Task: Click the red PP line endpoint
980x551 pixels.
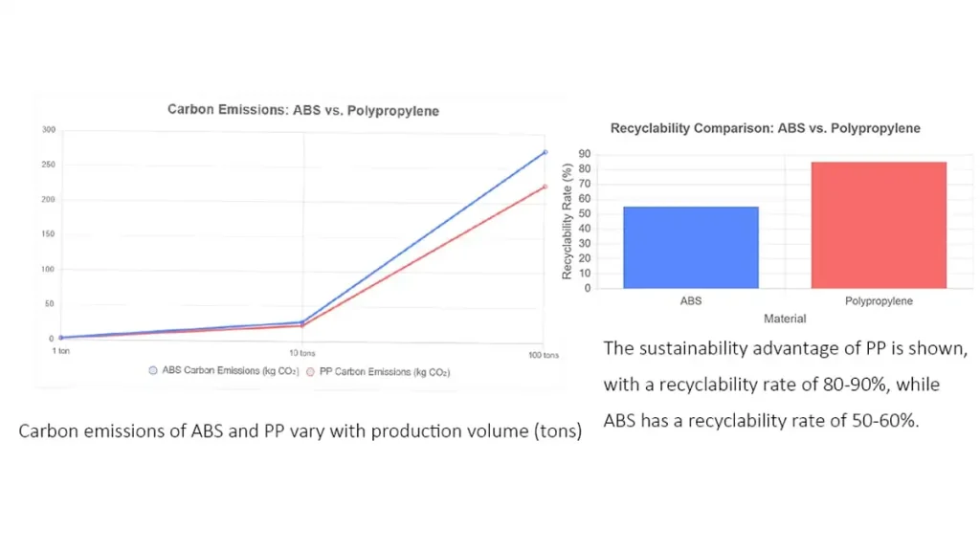Action: tap(544, 187)
